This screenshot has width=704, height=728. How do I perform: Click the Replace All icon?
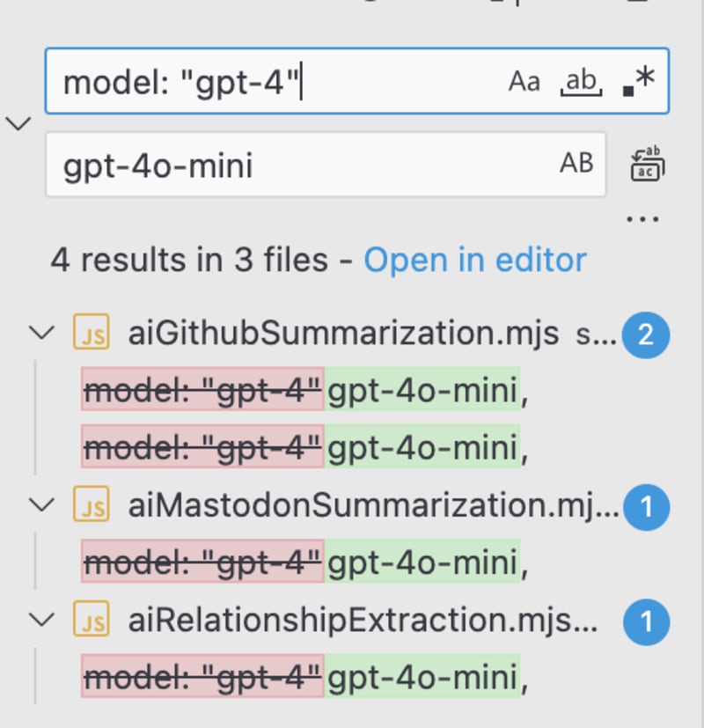[x=648, y=164]
